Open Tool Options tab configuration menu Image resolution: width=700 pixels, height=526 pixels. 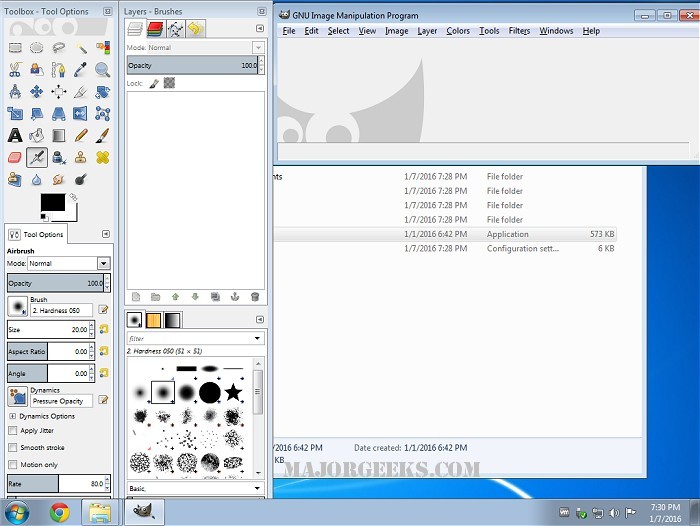point(106,234)
